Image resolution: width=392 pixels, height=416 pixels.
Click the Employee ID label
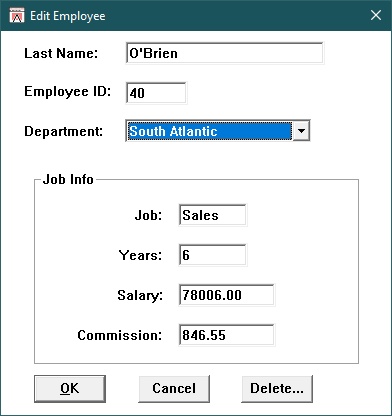[x=68, y=91]
